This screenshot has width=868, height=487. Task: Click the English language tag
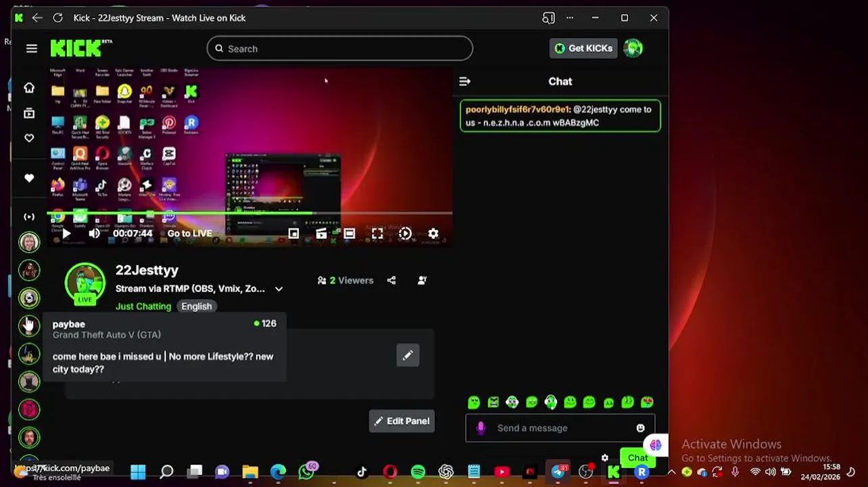click(x=196, y=306)
